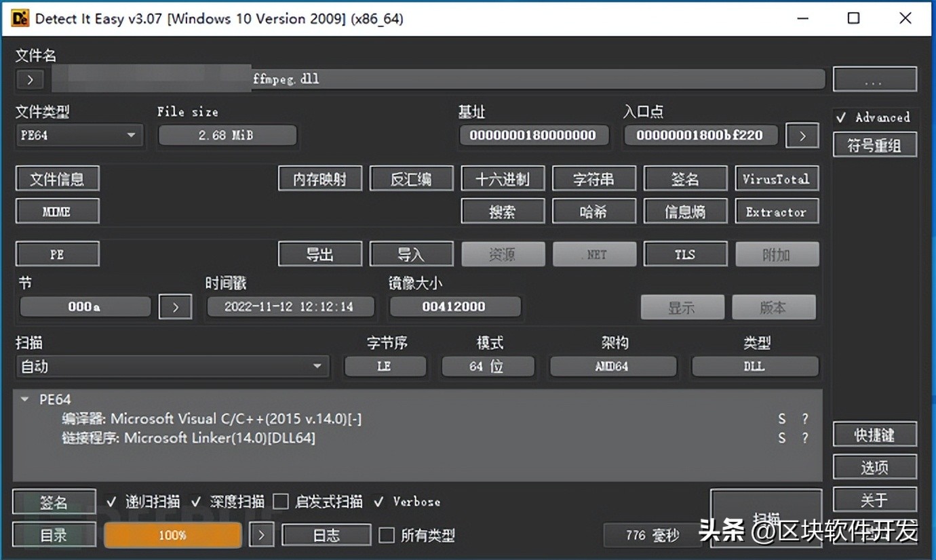Open the 信息熵 entropy analysis
The height and width of the screenshot is (560, 936).
pos(685,211)
